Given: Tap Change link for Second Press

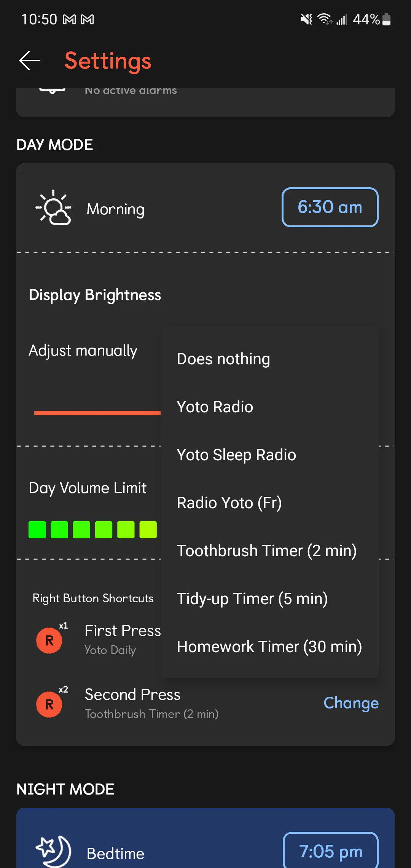Looking at the screenshot, I should (x=351, y=703).
